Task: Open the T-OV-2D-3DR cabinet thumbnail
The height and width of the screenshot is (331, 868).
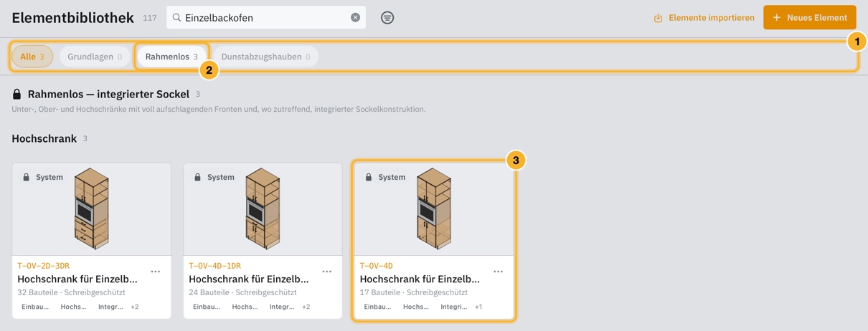Action: point(92,208)
